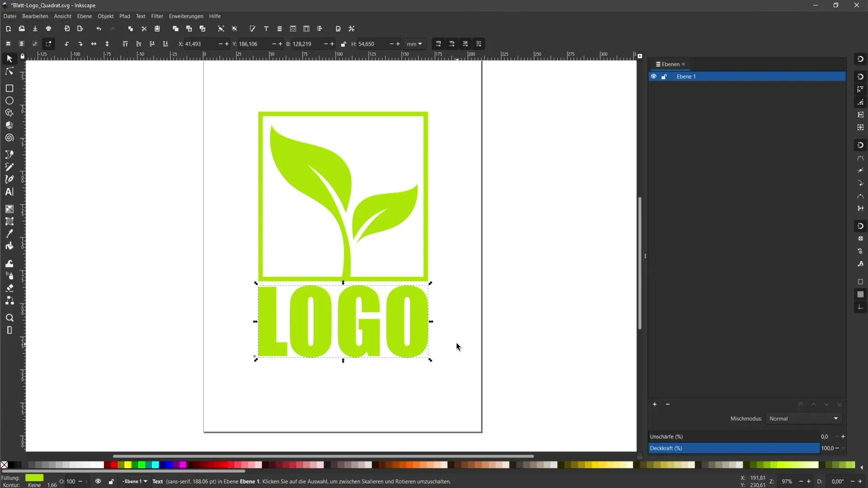Open the Pfad menu
The image size is (868, 488).
pos(125,16)
